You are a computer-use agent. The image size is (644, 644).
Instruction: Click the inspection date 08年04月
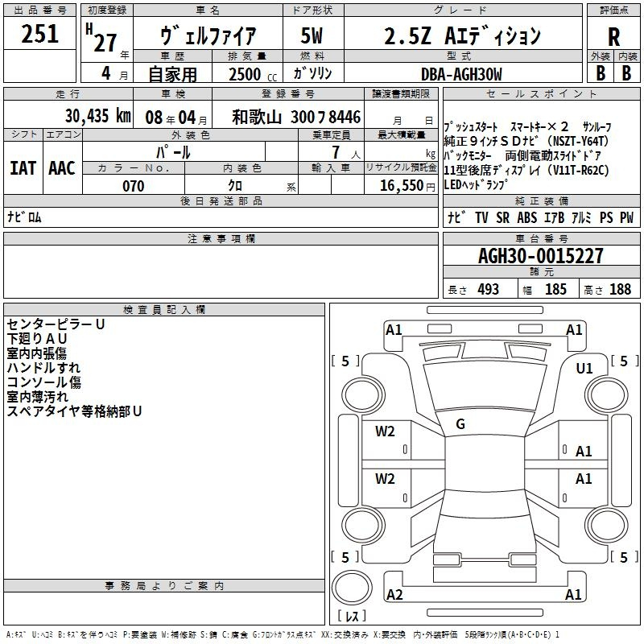[x=176, y=118]
